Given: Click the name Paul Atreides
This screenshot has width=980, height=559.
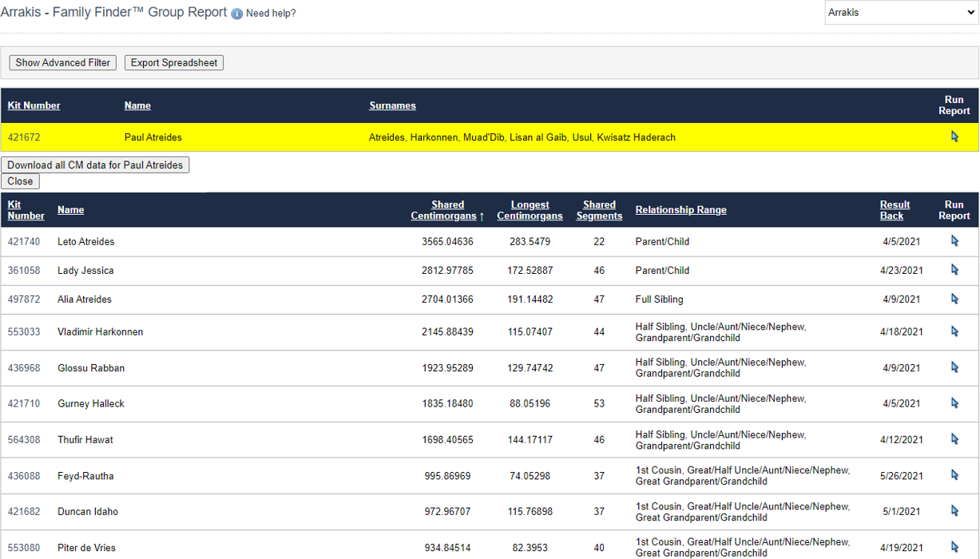Looking at the screenshot, I should coord(153,137).
